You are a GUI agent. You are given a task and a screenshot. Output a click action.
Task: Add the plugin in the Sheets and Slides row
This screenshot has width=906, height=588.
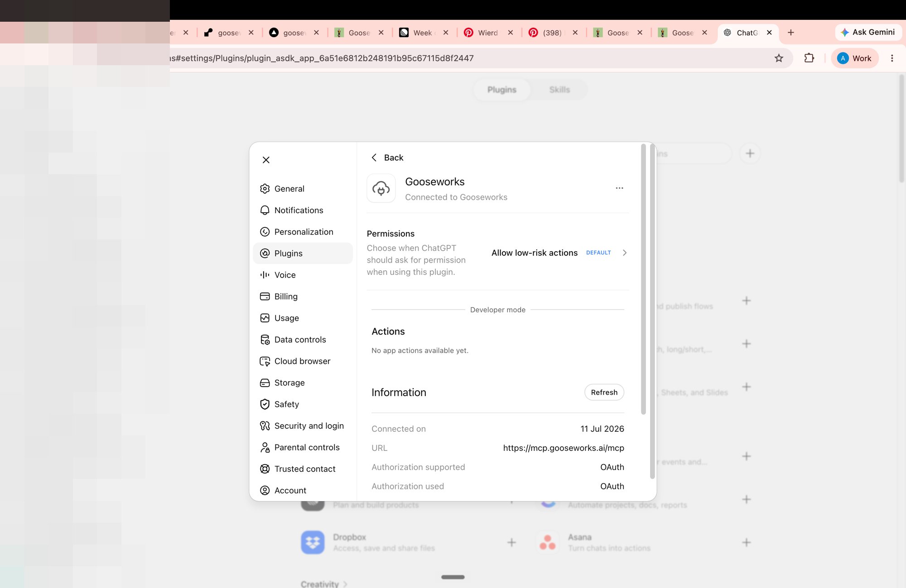coord(747,387)
